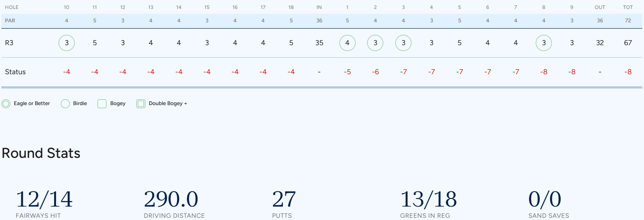Image resolution: width=644 pixels, height=220 pixels.
Task: Click the 13/18 Greens in Reg stat
Action: (428, 199)
